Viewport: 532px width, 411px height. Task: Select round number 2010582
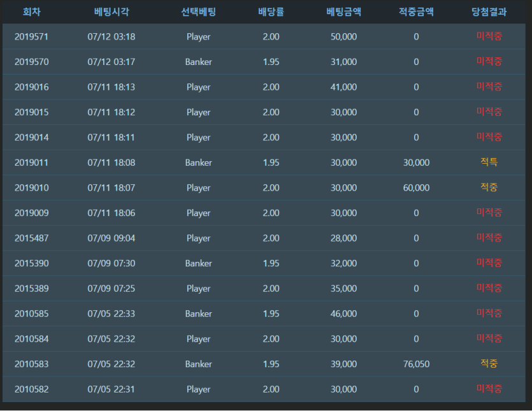pos(32,389)
